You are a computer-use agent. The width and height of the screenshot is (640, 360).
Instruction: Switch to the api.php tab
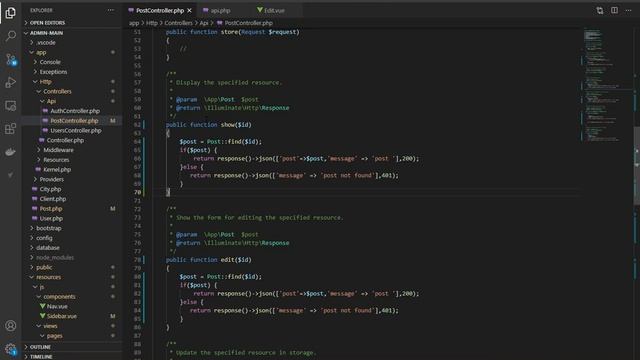point(221,11)
